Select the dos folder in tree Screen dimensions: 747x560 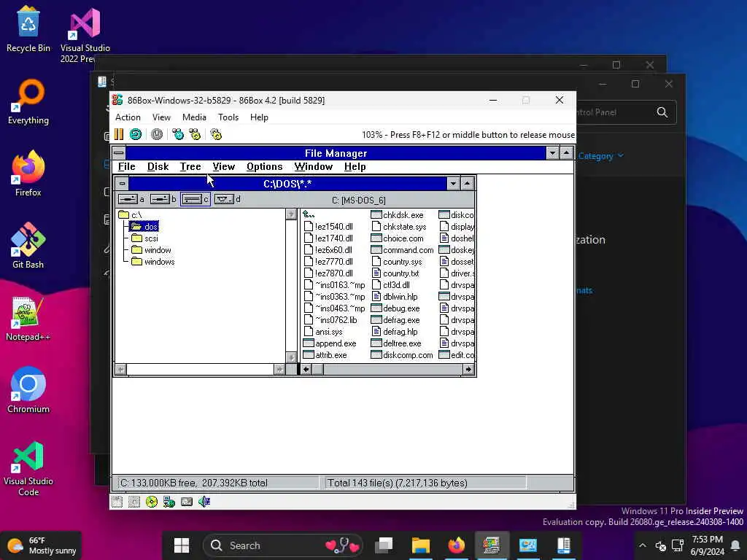(x=144, y=227)
